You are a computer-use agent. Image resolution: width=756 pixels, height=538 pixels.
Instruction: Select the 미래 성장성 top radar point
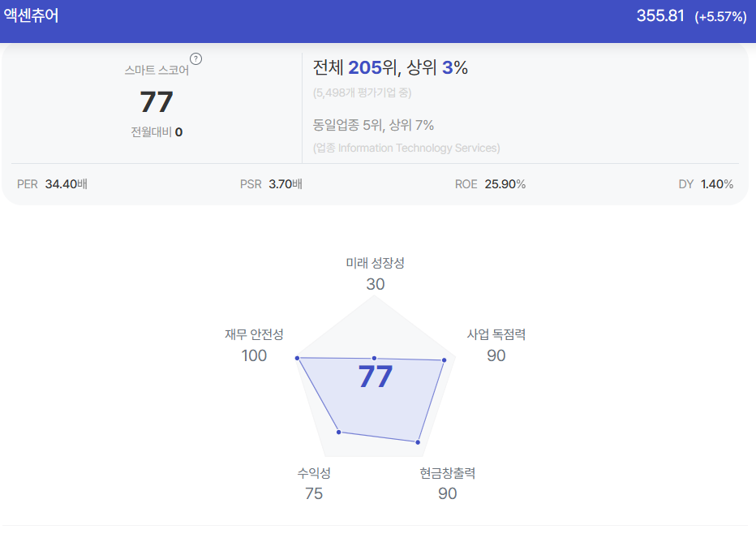point(374,358)
